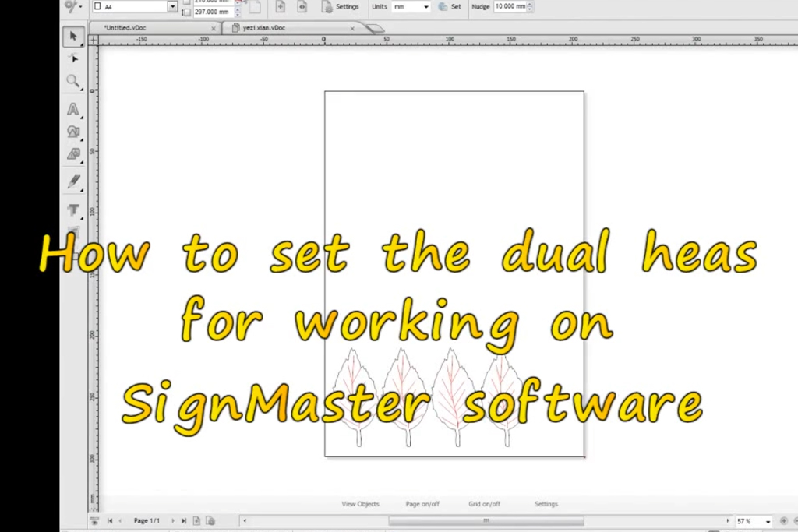Click the zoom in plus icon
Image resolution: width=798 pixels, height=532 pixels.
(x=784, y=521)
